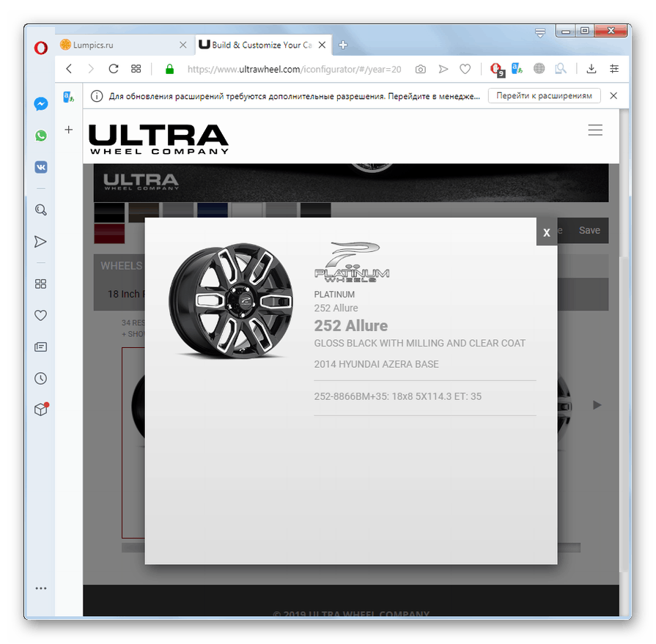This screenshot has width=656, height=644.
Task: Open Easy Setup with the sliders icon
Action: [x=613, y=68]
